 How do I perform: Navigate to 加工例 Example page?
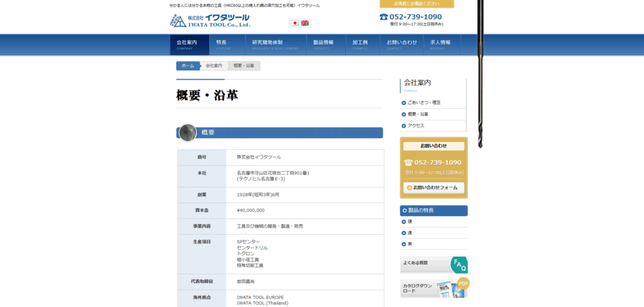point(360,44)
